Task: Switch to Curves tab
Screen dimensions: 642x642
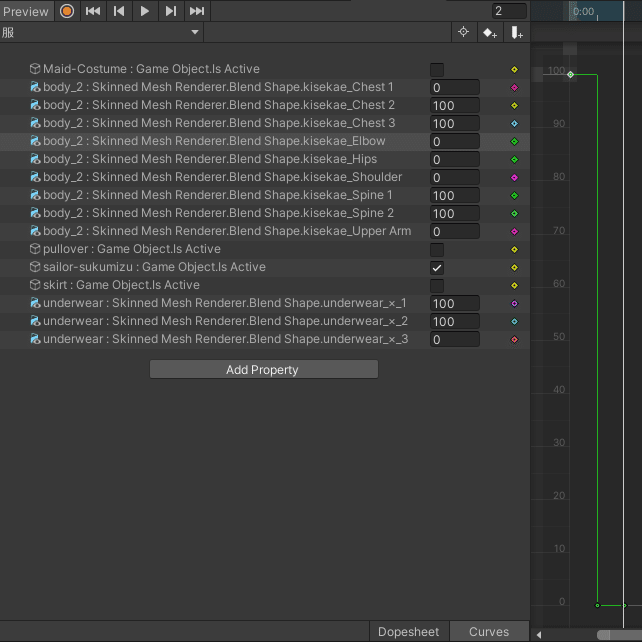Action: 489,632
